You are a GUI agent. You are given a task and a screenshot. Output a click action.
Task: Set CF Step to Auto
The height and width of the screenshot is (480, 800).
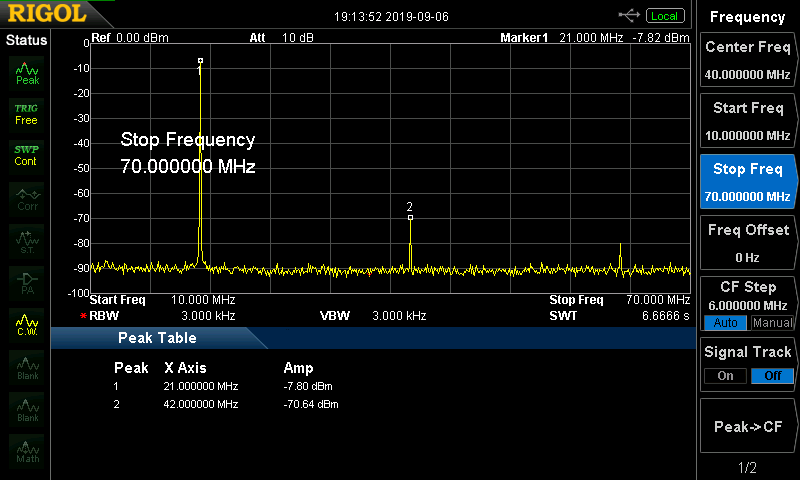(721, 323)
